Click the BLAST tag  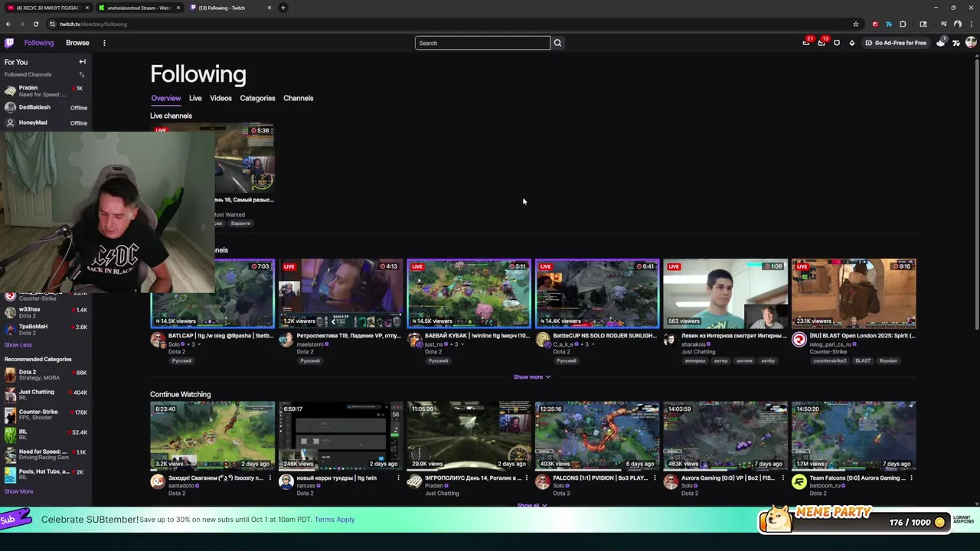[863, 360]
